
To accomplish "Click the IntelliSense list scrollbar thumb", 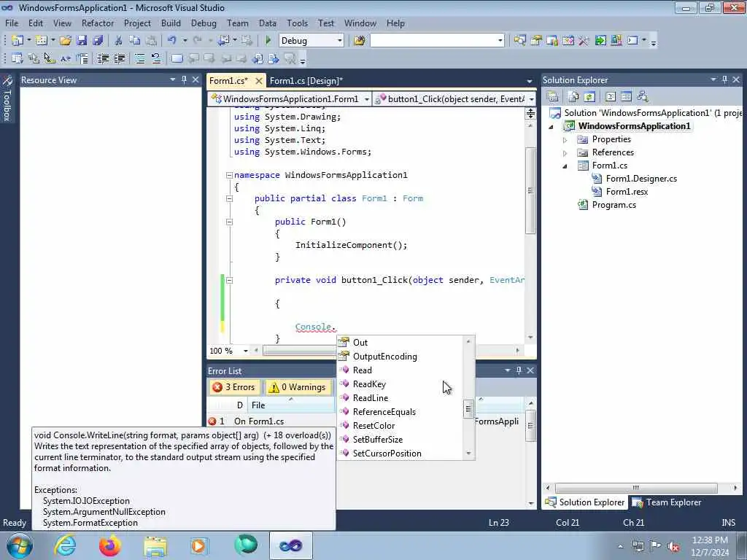I will point(468,408).
